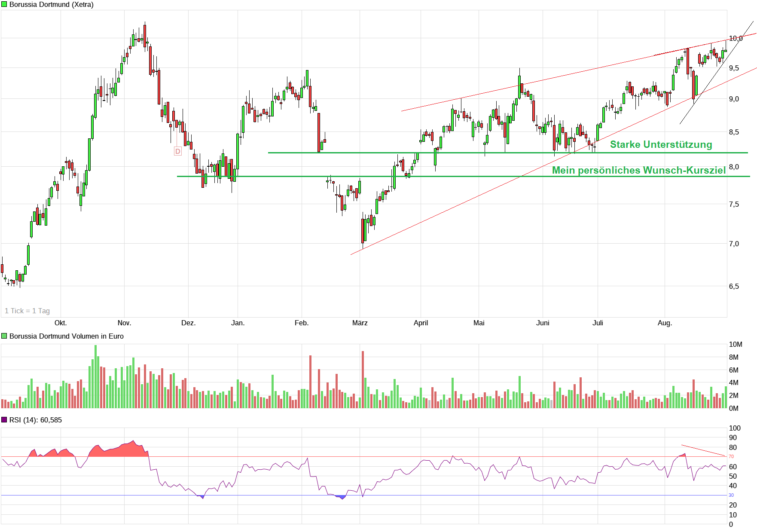Click the '7,5' price axis value
The height and width of the screenshot is (532, 757).
(734, 204)
